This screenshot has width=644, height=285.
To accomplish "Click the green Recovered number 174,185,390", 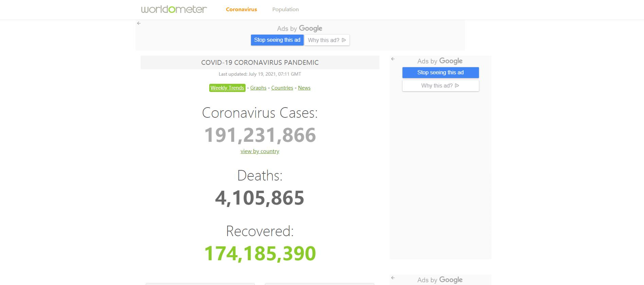I will pos(260,253).
